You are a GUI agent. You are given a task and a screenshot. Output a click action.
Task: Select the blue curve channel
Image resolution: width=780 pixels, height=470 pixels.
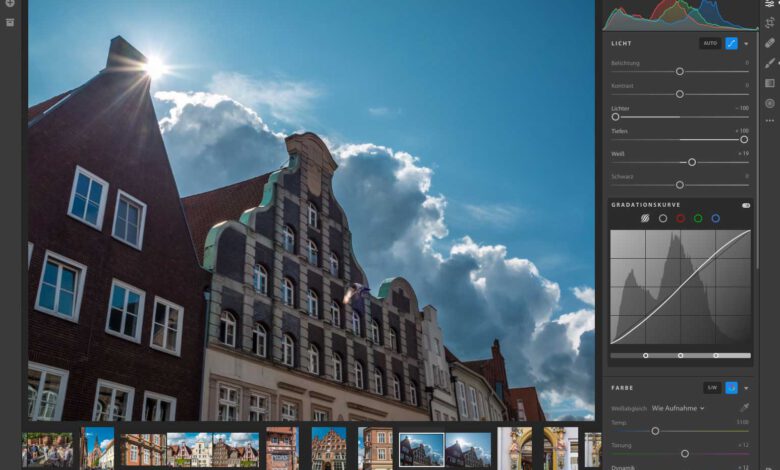click(x=715, y=218)
